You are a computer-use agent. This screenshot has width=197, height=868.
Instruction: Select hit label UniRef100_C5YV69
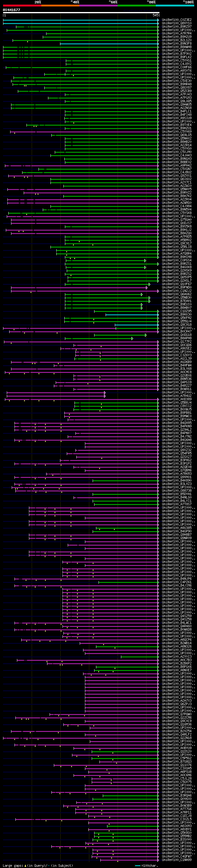[177, 131]
